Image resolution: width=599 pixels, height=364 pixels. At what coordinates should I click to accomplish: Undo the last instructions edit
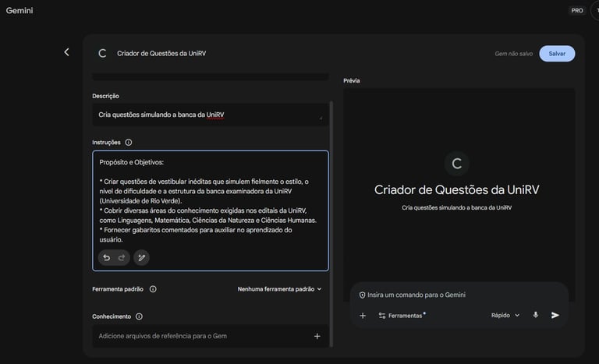click(107, 258)
